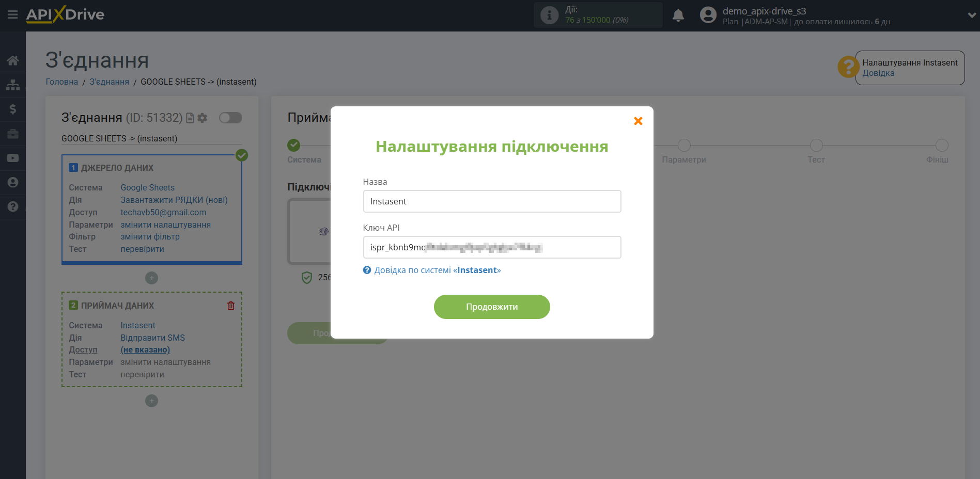Click source змінити налаштування link
The height and width of the screenshot is (479, 980).
(x=165, y=225)
